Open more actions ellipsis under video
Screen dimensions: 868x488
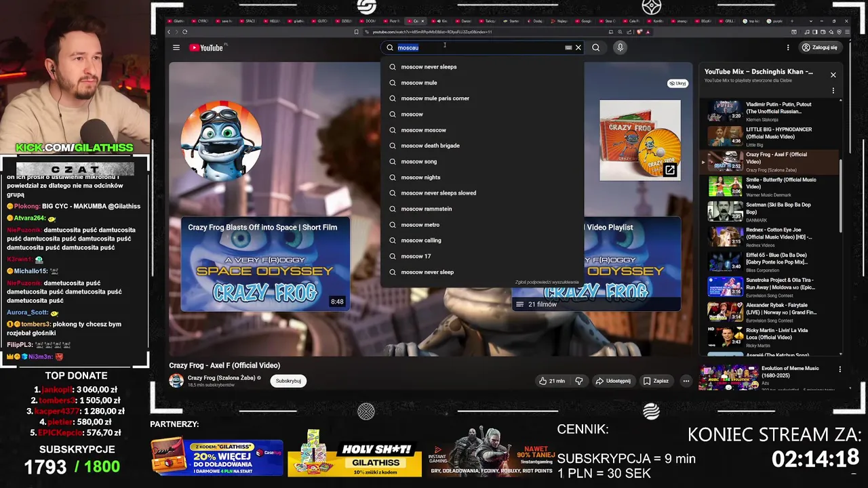click(686, 381)
